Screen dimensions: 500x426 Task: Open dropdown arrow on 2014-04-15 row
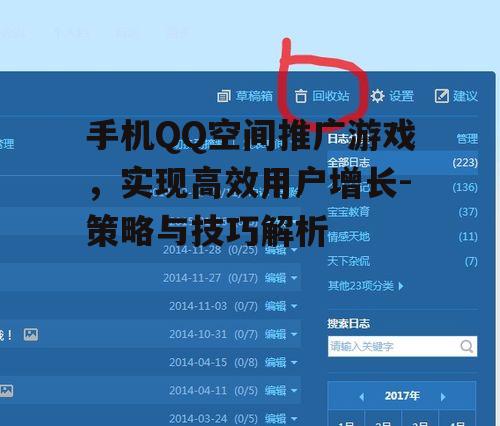294,362
